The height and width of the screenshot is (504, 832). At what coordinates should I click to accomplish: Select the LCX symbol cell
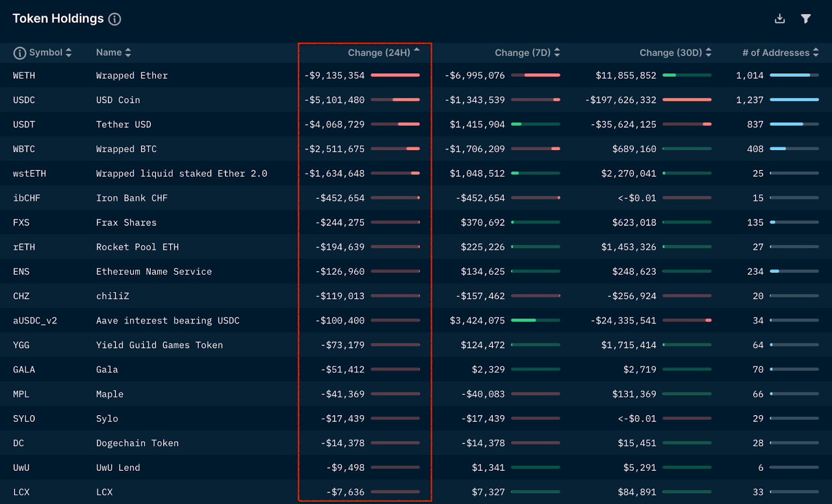coord(21,492)
